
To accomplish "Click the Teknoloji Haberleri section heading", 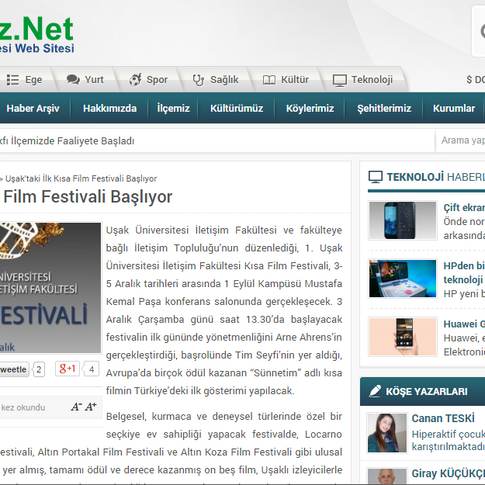I will [x=436, y=177].
